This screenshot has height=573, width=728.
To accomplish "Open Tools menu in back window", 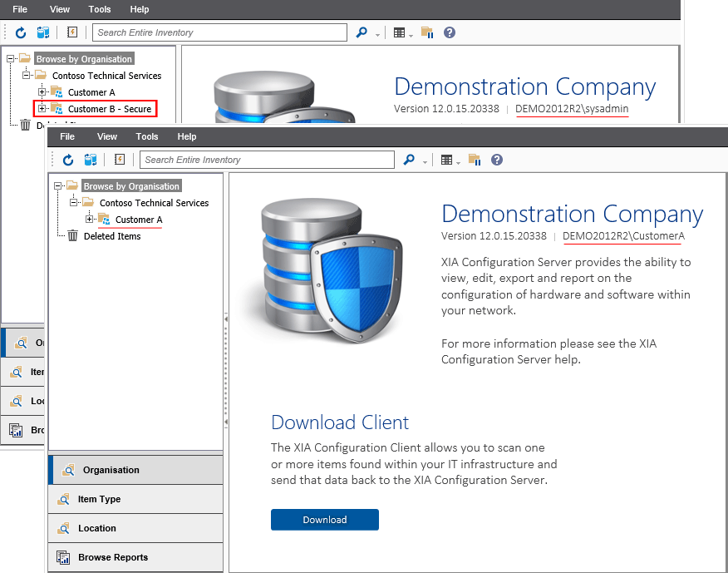I will click(100, 9).
